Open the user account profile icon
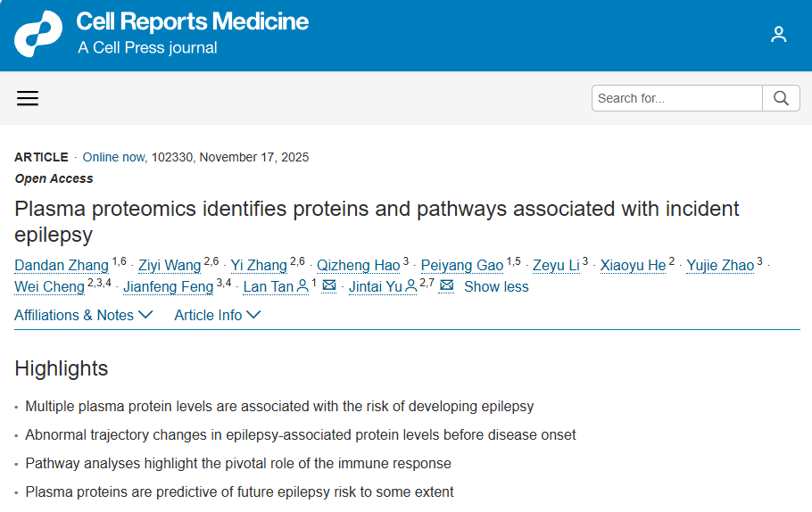812x512 pixels. pos(778,35)
